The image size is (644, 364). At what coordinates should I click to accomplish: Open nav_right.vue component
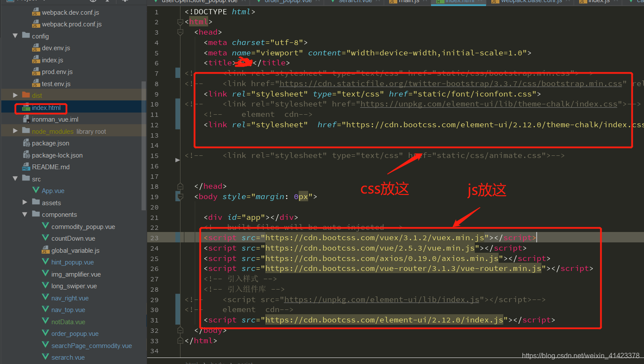pyautogui.click(x=70, y=298)
